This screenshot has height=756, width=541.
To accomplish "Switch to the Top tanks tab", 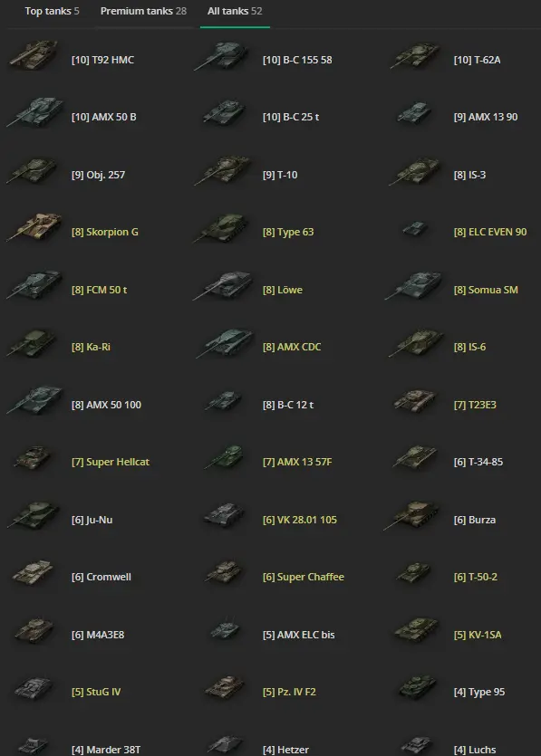I will tap(53, 11).
